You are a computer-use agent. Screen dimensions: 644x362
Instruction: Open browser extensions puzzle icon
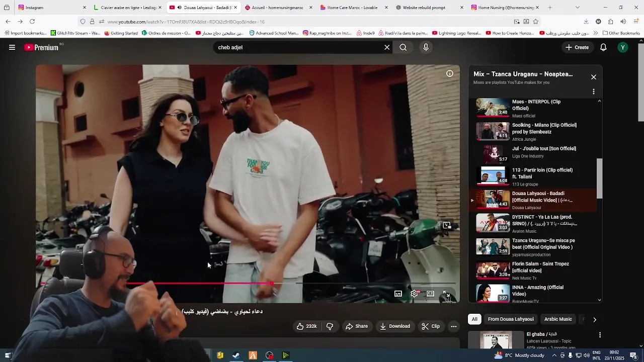point(610,22)
